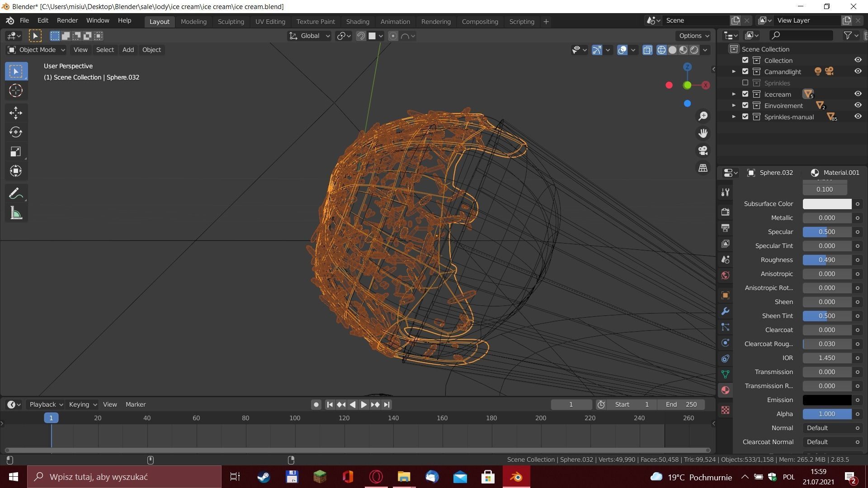Open the Options button in header
The image size is (868, 488).
[693, 36]
